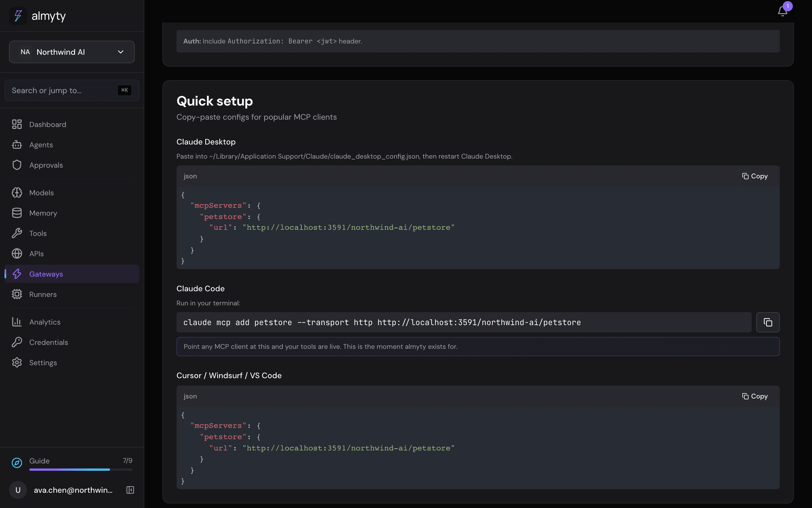This screenshot has height=508, width=812.
Task: Click the Agents robot icon
Action: (x=17, y=145)
